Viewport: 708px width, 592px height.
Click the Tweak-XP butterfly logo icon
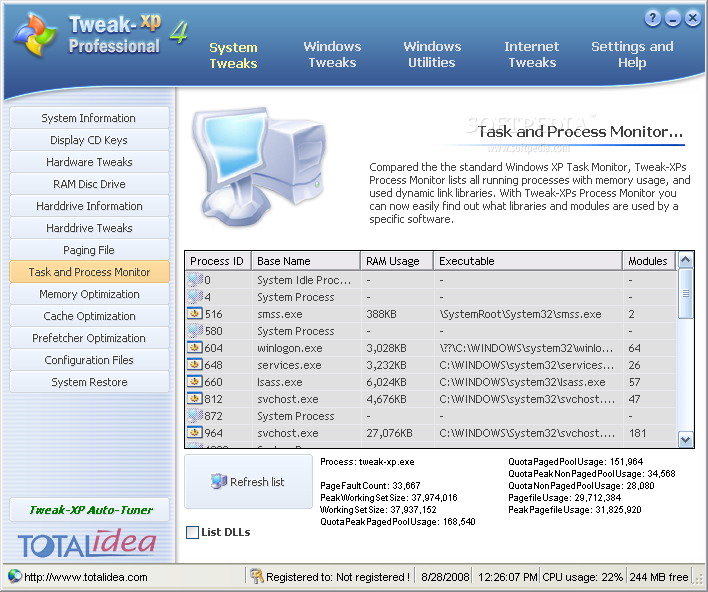click(x=35, y=34)
